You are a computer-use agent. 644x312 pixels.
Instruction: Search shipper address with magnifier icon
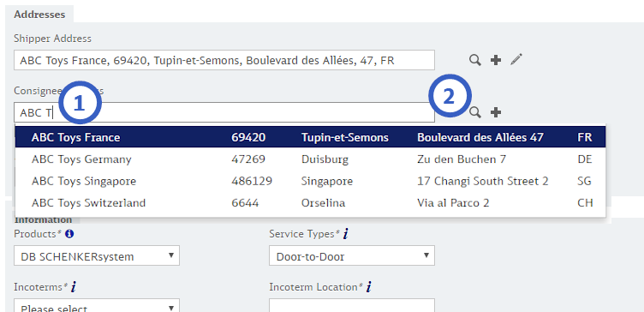click(475, 60)
